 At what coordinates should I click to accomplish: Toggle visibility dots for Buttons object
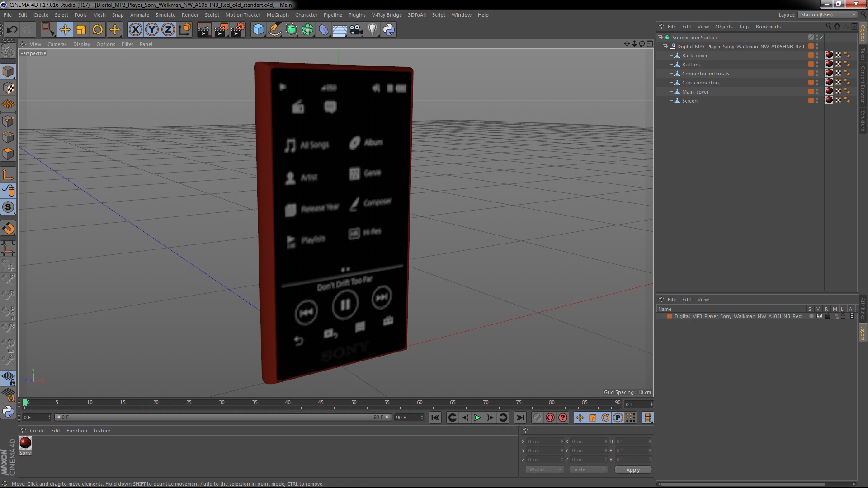817,65
